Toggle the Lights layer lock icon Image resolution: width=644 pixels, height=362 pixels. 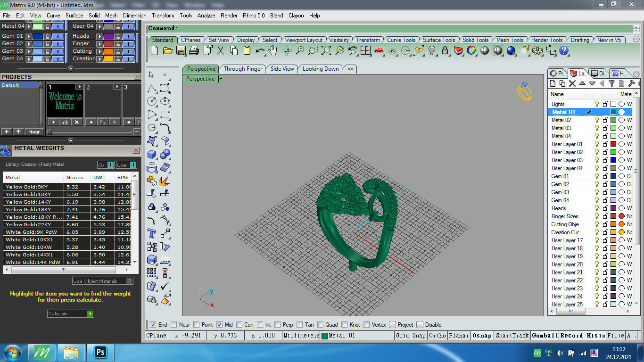coord(605,104)
